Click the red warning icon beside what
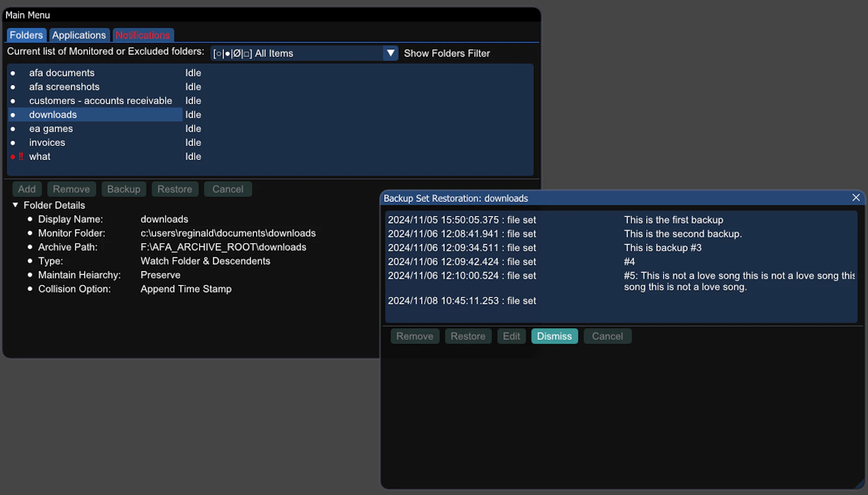The height and width of the screenshot is (495, 868). point(21,156)
